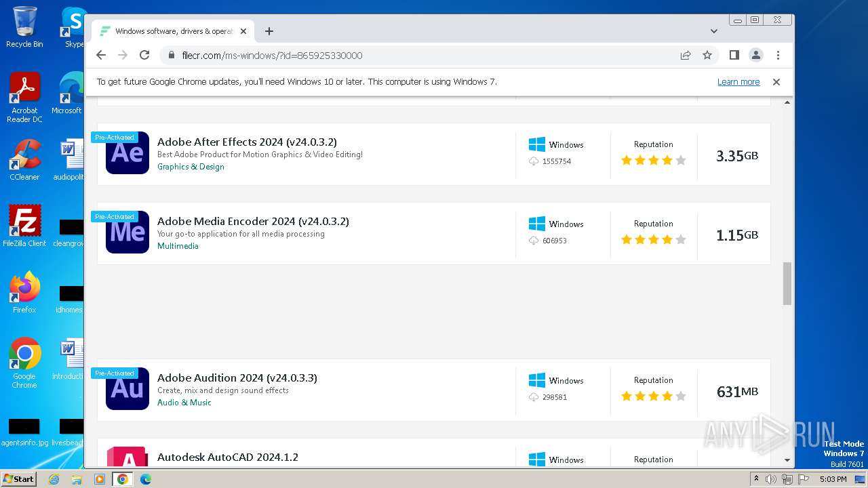The width and height of the screenshot is (868, 488).
Task: Dismiss the Chrome update notification bar
Action: pyautogui.click(x=776, y=82)
